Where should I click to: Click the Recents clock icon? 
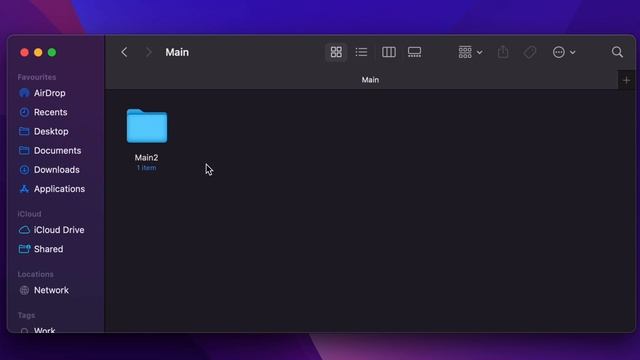tap(24, 112)
